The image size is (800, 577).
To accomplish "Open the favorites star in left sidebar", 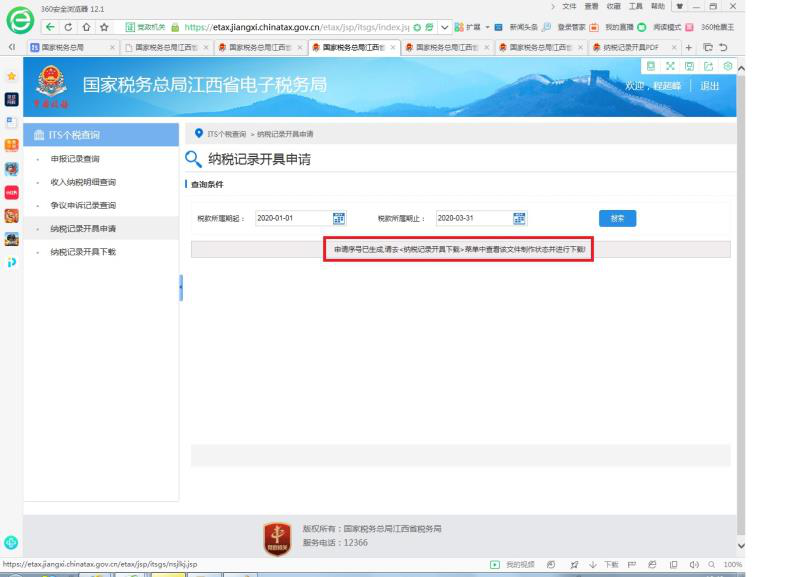I will pos(11,76).
